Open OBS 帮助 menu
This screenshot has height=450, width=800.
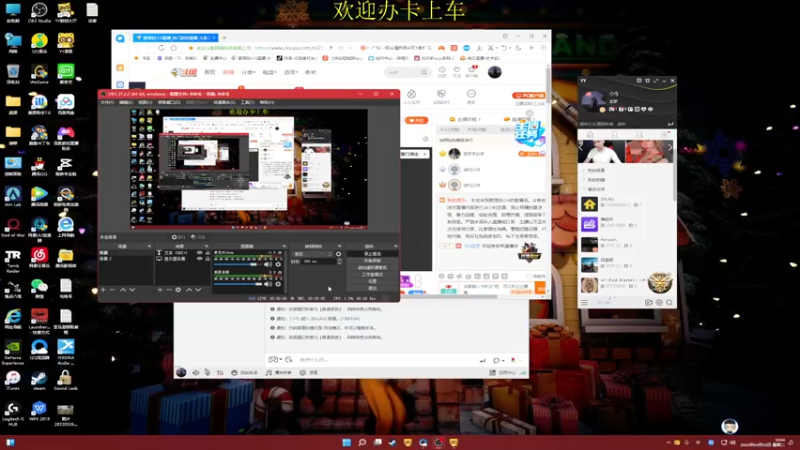click(267, 103)
